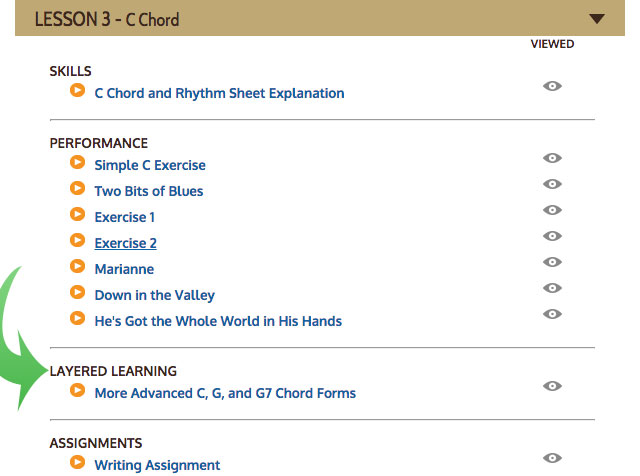Viewport: 640px width, 476px height.
Task: Click play icon for C Chord and Rhythm Sheet Explanation
Action: (x=77, y=91)
